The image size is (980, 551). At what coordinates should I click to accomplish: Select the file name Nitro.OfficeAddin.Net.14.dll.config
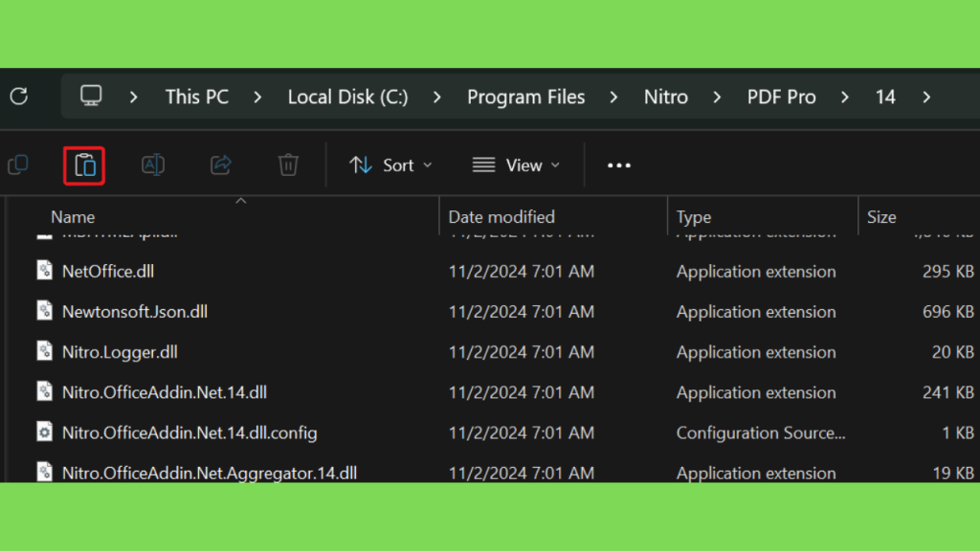click(x=189, y=432)
